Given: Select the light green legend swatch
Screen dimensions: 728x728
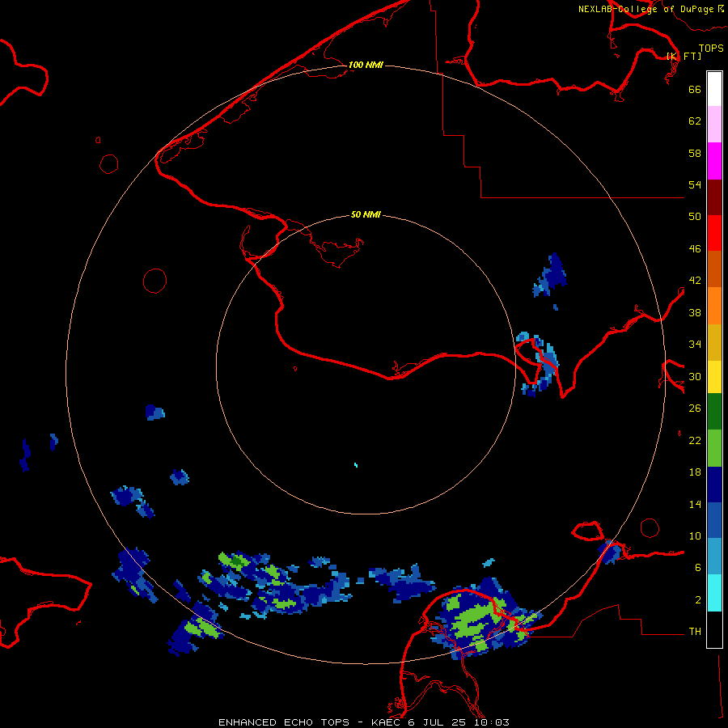Looking at the screenshot, I should (714, 448).
